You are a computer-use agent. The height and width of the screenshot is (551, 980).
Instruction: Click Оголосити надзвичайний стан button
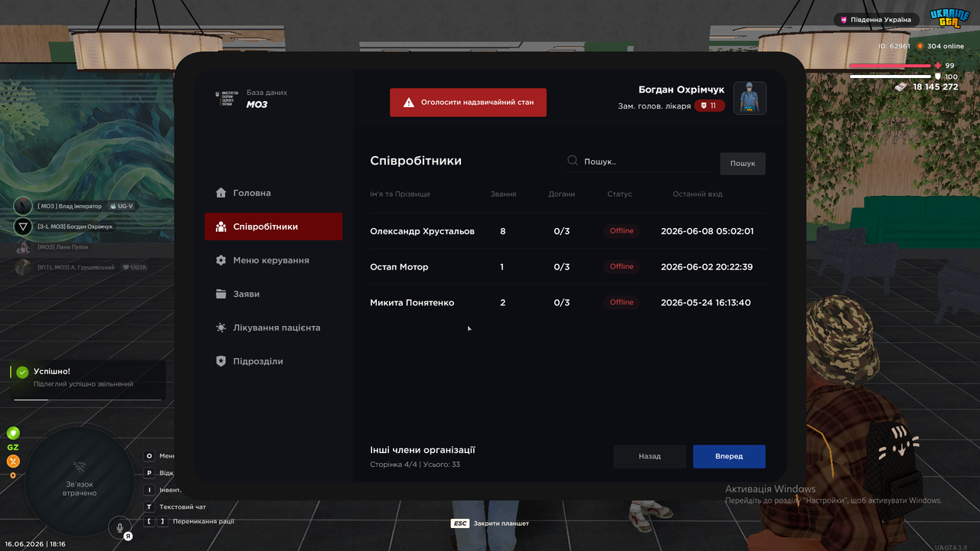pyautogui.click(x=468, y=102)
